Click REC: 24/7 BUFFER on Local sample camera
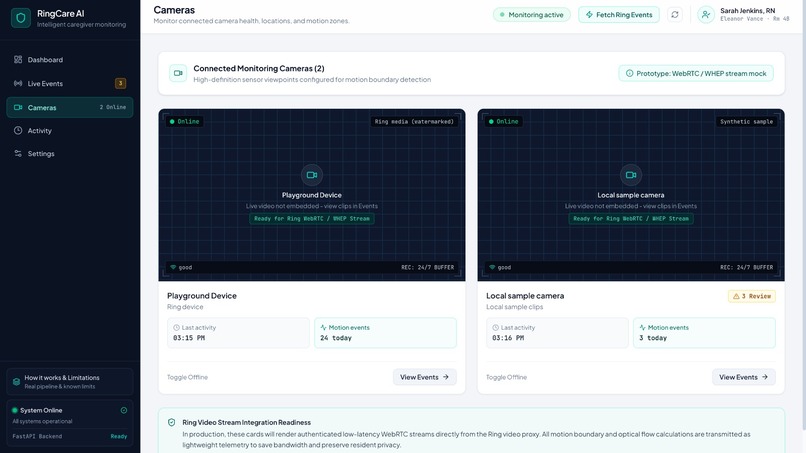Viewport: 806px width, 453px height. [x=747, y=267]
